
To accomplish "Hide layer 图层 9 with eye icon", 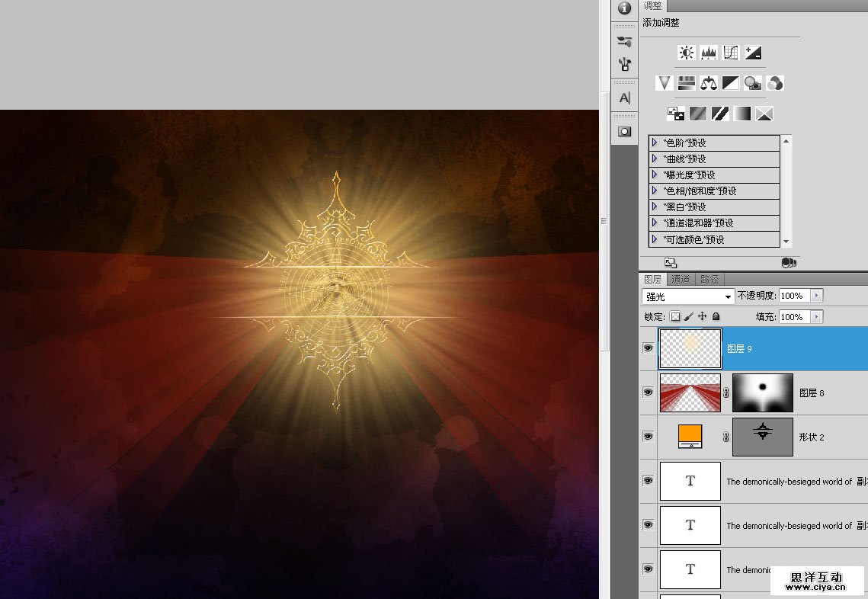I will (648, 348).
